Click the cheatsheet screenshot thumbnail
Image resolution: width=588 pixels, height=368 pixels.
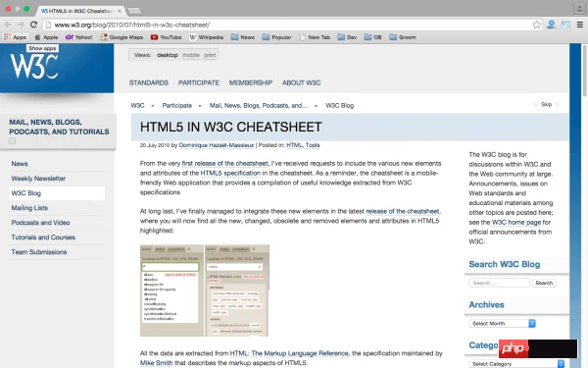click(205, 290)
